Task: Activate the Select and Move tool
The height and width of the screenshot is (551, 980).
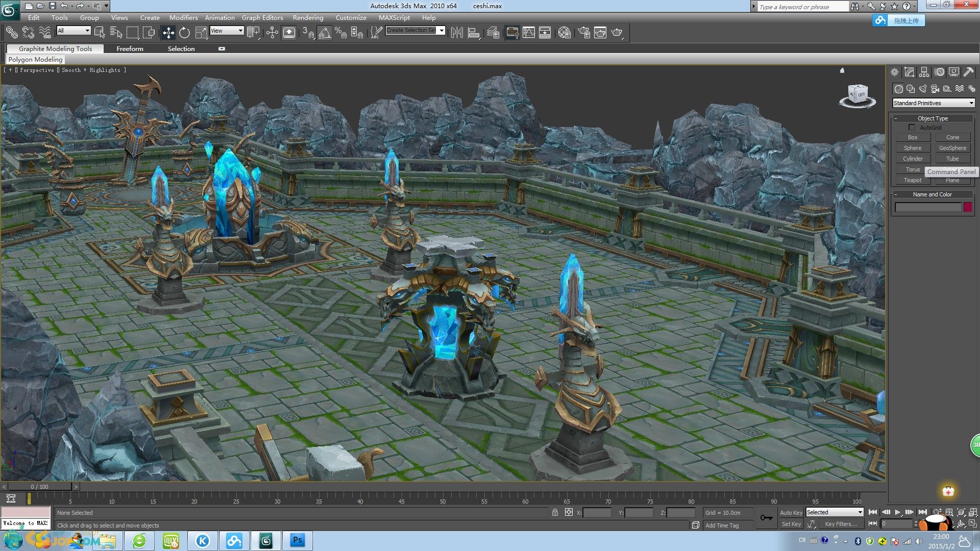Action: point(168,33)
